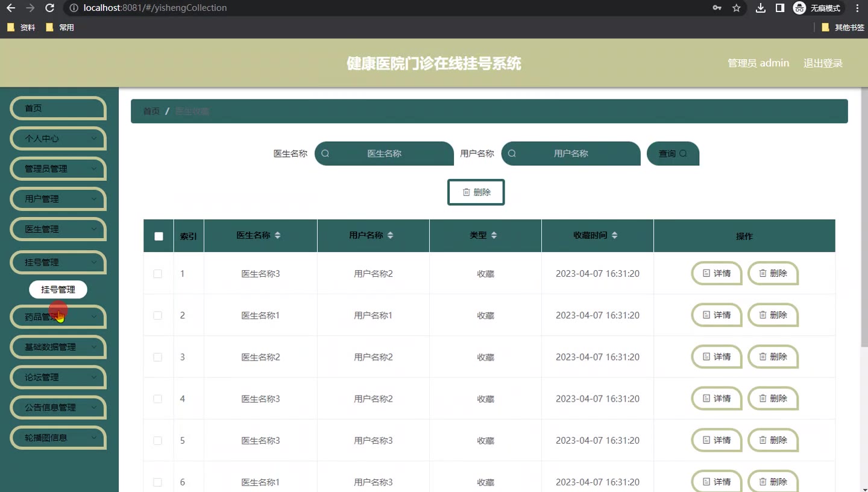
Task: Click the site info icon in address bar
Action: tap(74, 8)
